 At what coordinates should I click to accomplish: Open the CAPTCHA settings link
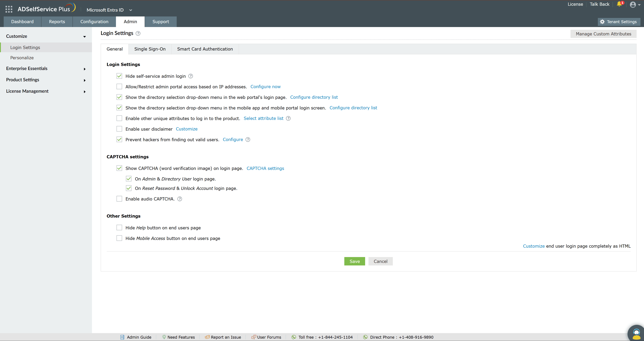point(265,168)
